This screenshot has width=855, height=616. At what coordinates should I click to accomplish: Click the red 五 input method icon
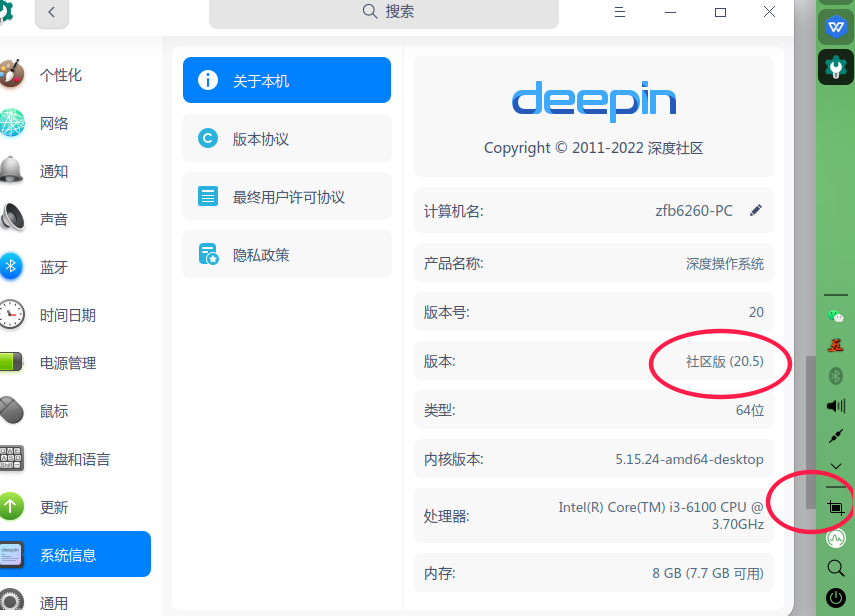tap(835, 345)
